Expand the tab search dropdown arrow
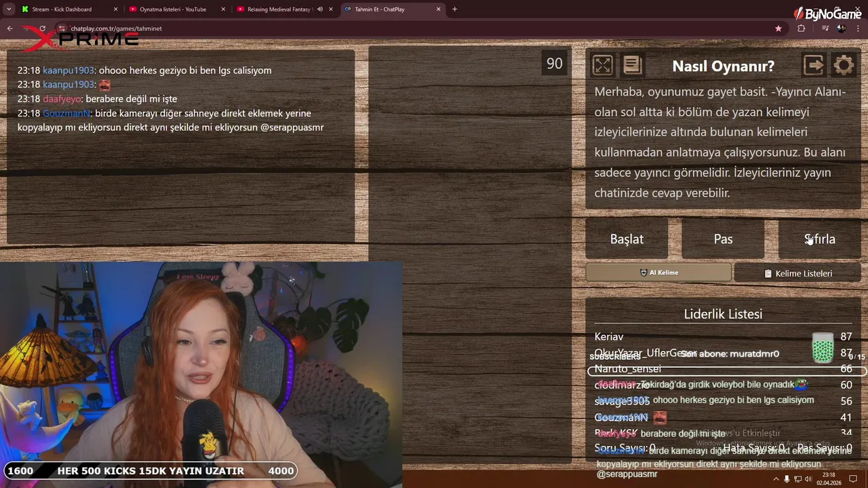The width and height of the screenshot is (868, 488). tap(8, 9)
